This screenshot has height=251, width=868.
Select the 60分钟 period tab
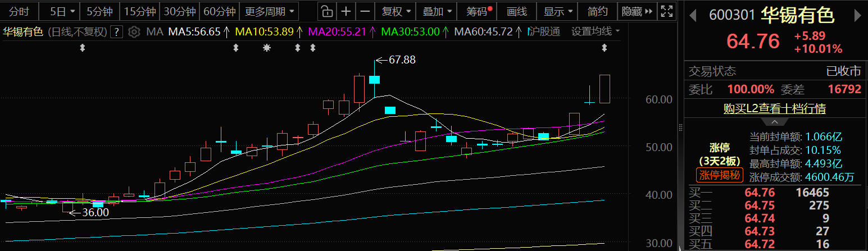219,11
